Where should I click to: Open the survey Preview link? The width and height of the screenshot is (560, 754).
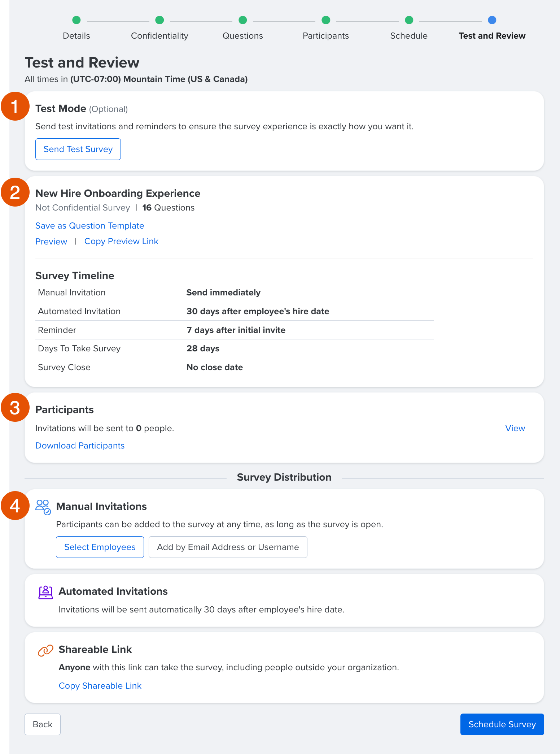coord(51,242)
